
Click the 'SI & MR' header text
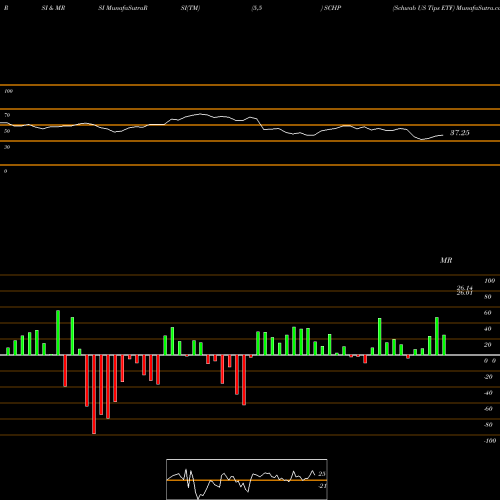tap(53, 8)
